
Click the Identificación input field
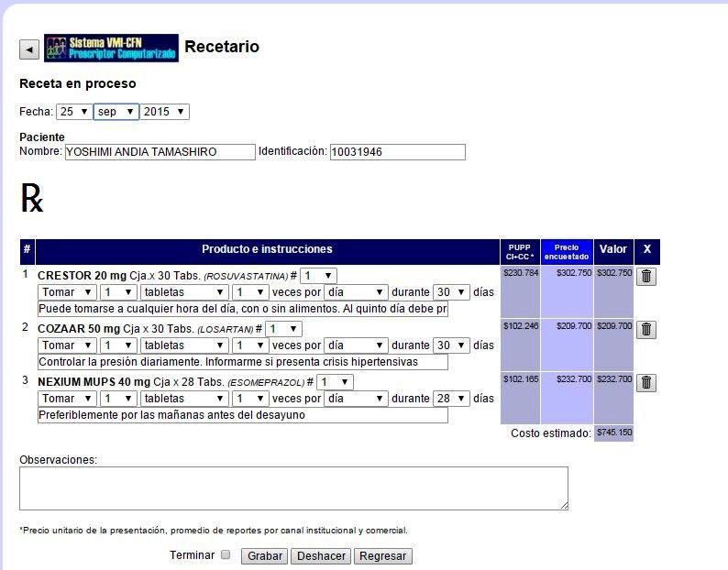(x=398, y=152)
